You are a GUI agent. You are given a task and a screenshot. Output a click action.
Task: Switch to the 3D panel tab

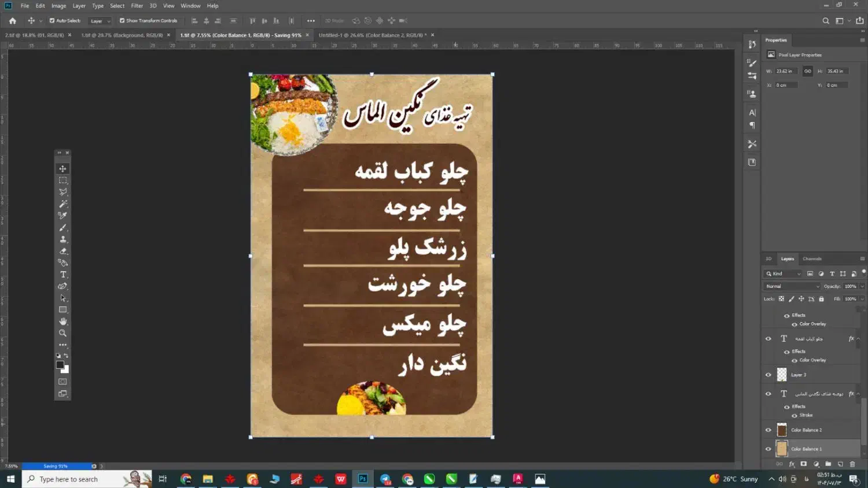tap(768, 258)
